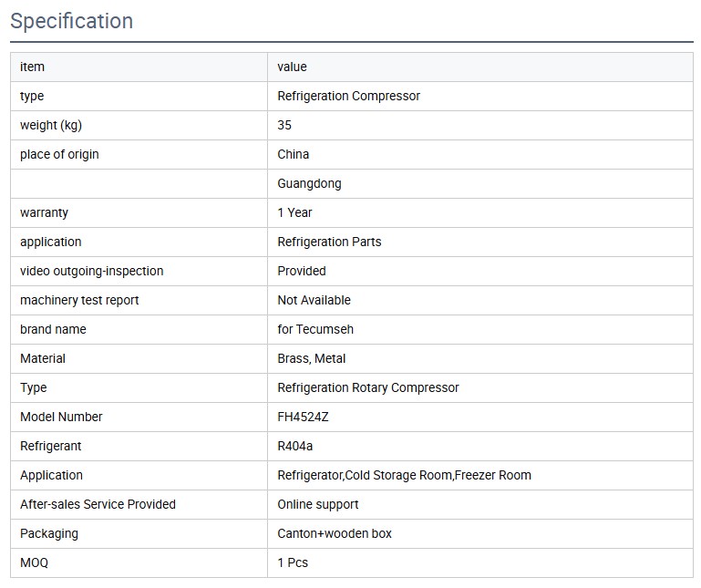Select the Not Available test report value
Viewport: 701px width, 588px height.
pyautogui.click(x=314, y=300)
